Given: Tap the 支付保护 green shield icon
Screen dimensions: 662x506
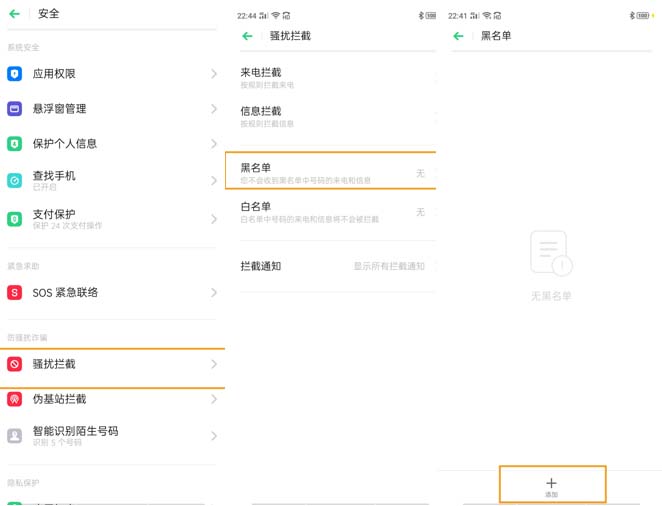Looking at the screenshot, I should pyautogui.click(x=15, y=219).
